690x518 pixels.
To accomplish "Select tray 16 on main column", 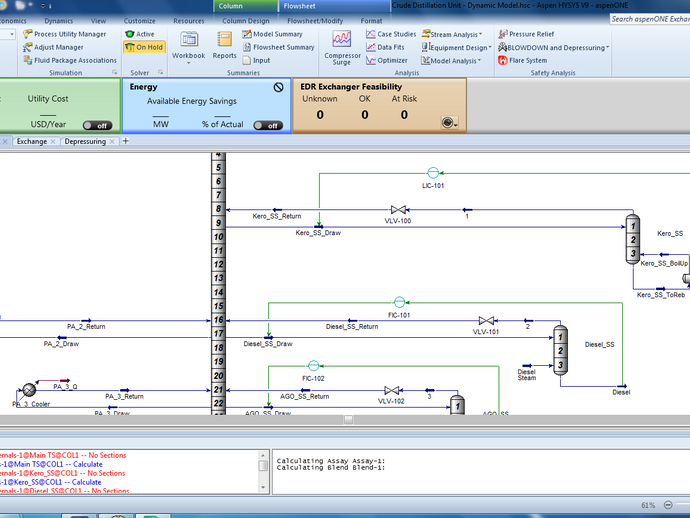I will 219,320.
